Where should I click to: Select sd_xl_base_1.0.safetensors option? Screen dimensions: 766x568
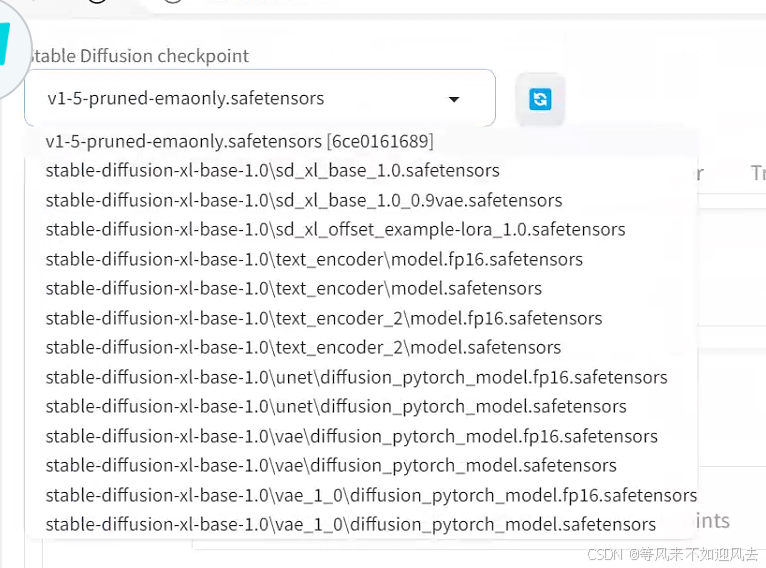362,171
